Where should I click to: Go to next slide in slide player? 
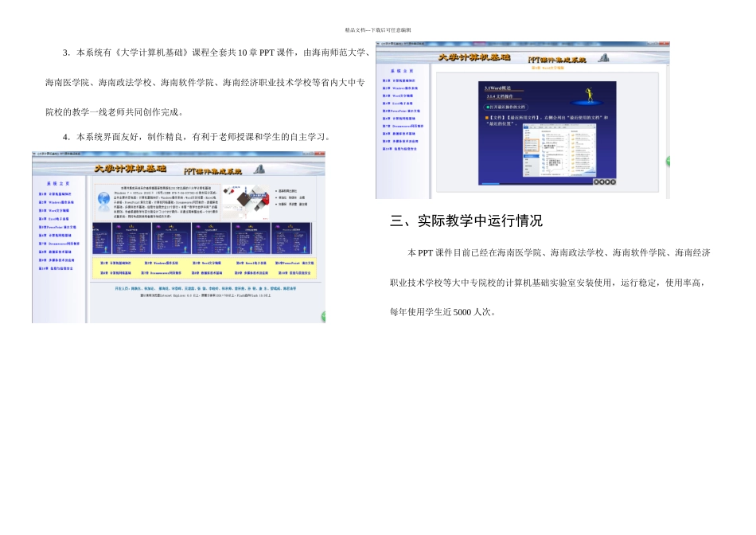[607, 182]
